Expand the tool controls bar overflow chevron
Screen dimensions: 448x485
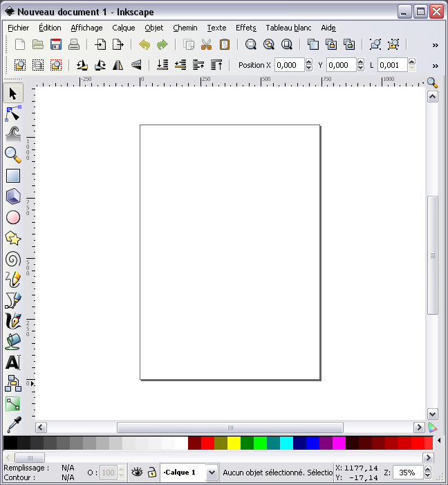tap(436, 66)
